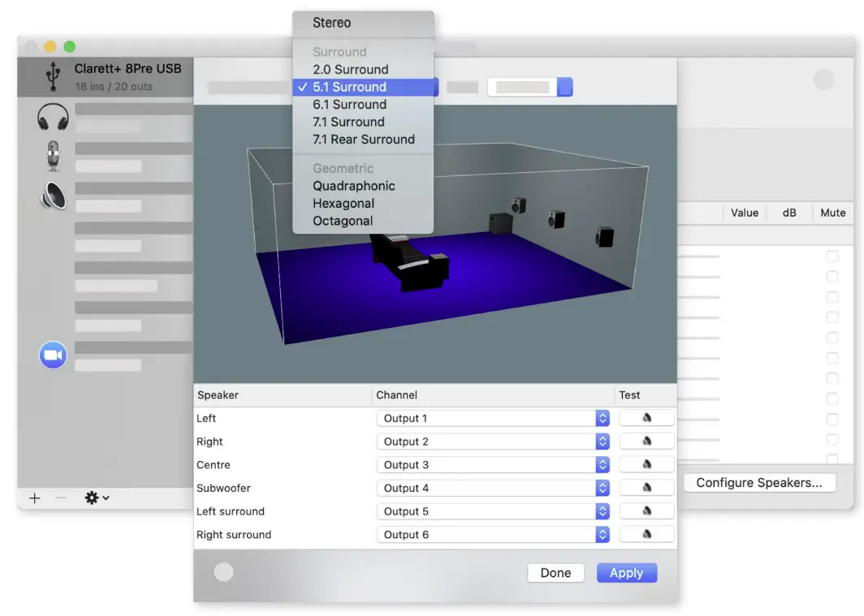Open Left surround channel dropdown Output 5
This screenshot has width=864, height=616.
(x=493, y=511)
